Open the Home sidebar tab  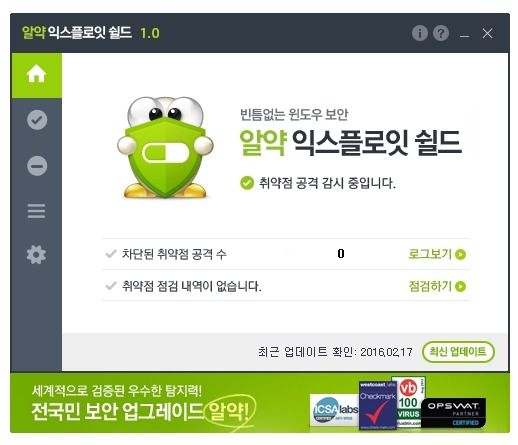tap(36, 75)
